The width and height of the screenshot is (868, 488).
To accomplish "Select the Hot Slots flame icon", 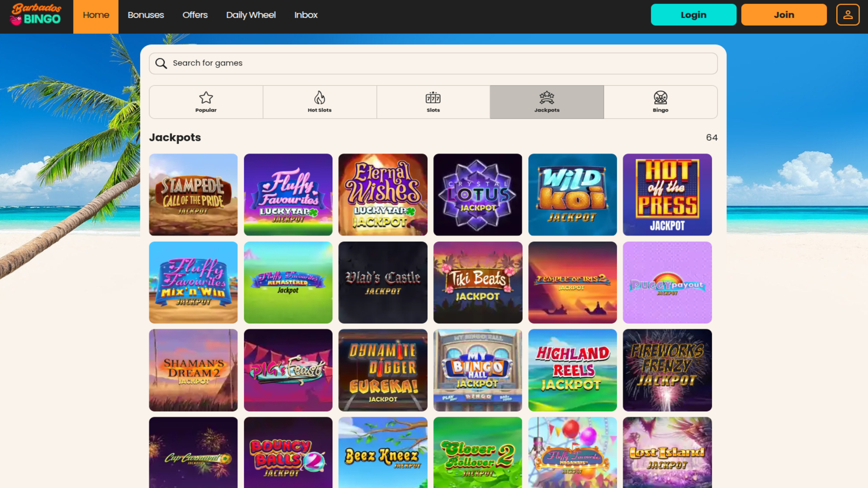I will point(320,97).
